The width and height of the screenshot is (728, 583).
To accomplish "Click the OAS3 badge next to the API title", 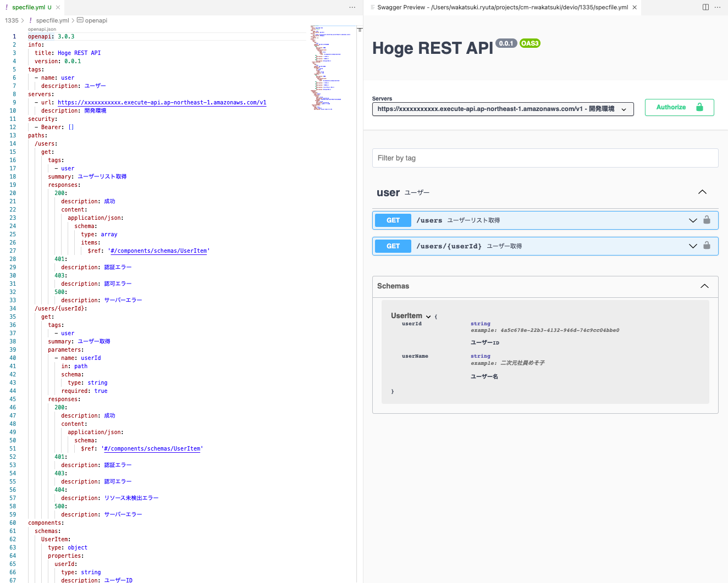I will coord(530,43).
